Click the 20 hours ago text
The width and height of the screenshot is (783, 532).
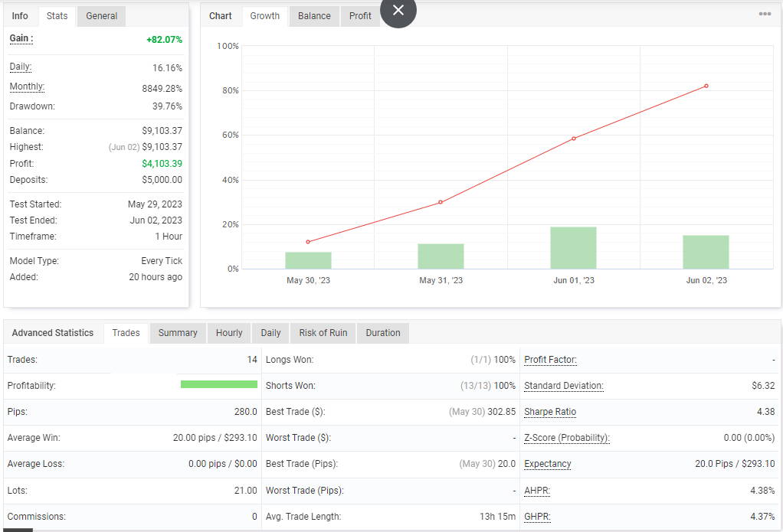click(156, 277)
